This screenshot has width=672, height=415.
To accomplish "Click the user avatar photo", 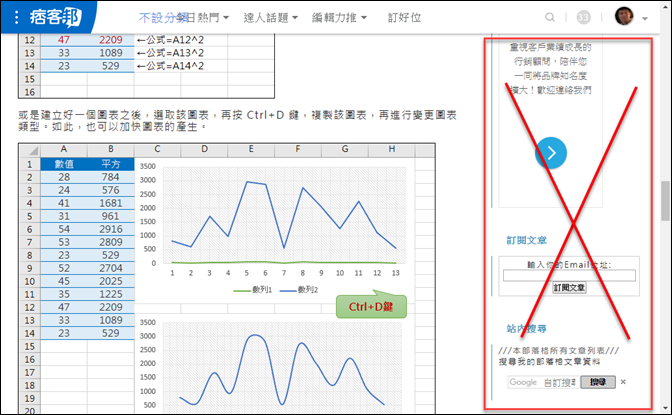I will click(x=624, y=16).
